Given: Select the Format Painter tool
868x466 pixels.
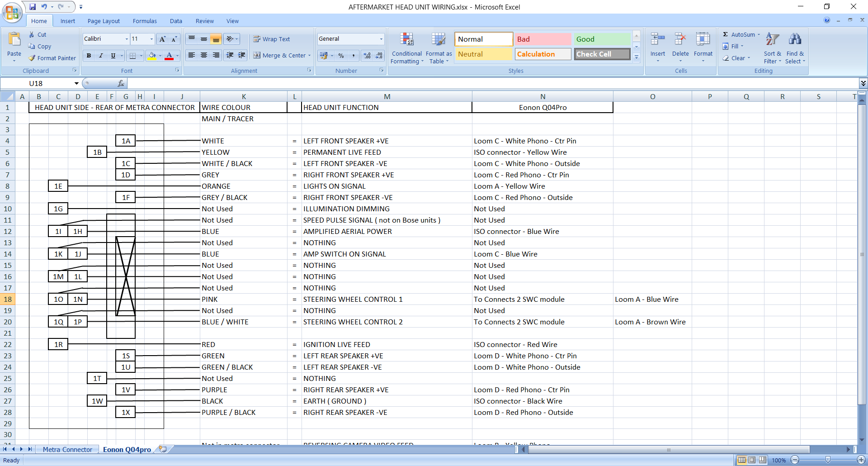Looking at the screenshot, I should tap(52, 58).
